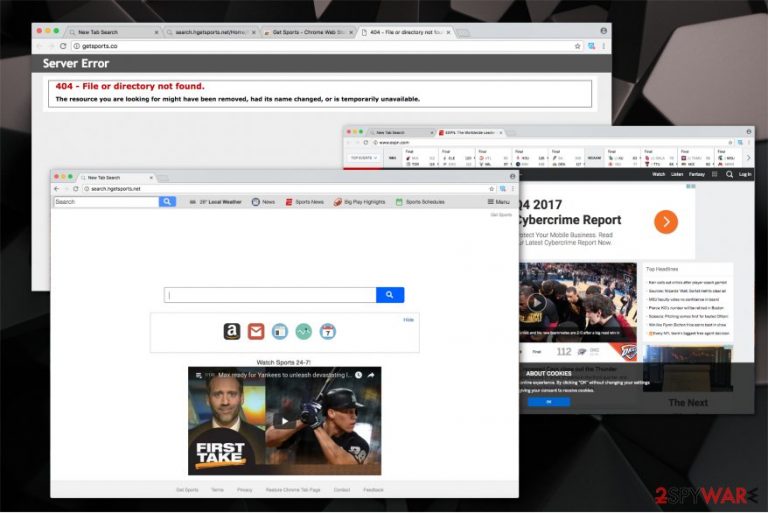This screenshot has height=513, width=768.
Task: Open the ESPN grid apps icon
Action: click(715, 174)
